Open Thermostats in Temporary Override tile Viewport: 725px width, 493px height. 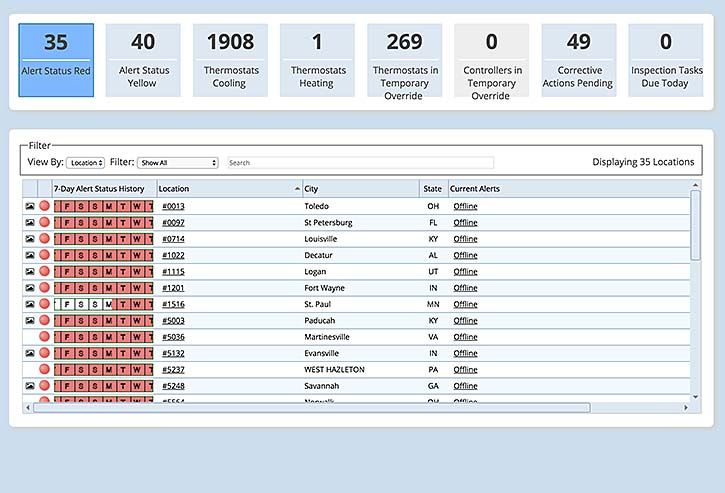pyautogui.click(x=405, y=60)
